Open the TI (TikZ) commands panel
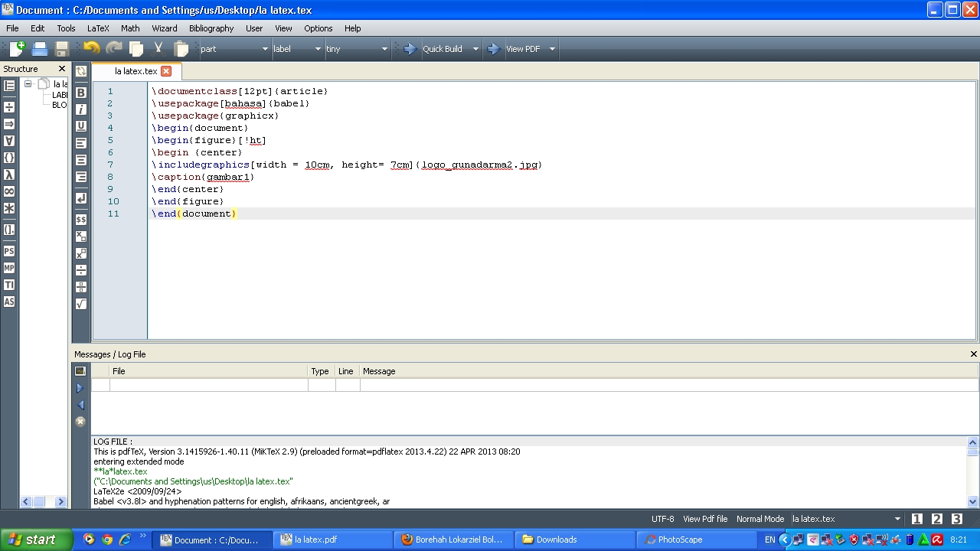This screenshot has height=551, width=980. coord(9,285)
